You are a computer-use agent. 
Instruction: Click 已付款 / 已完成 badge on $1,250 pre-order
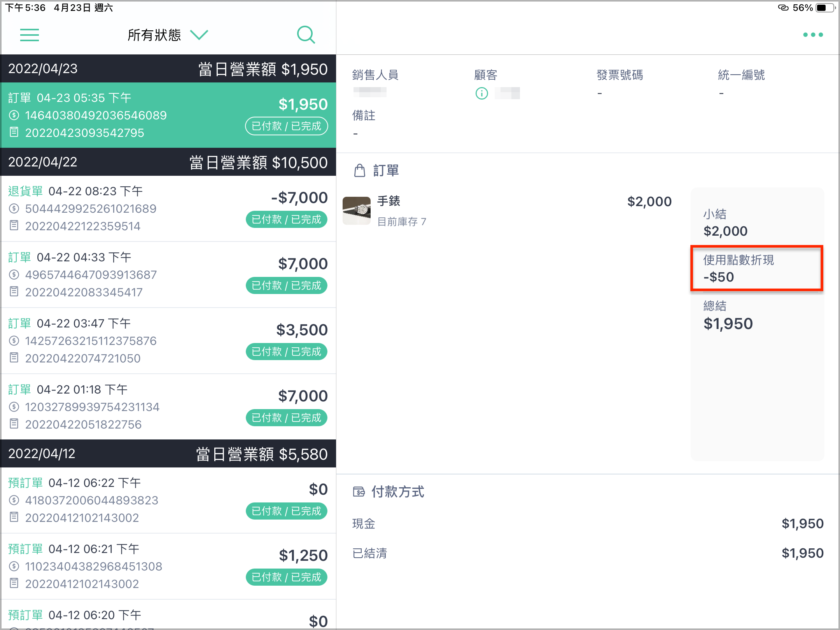pyautogui.click(x=287, y=577)
